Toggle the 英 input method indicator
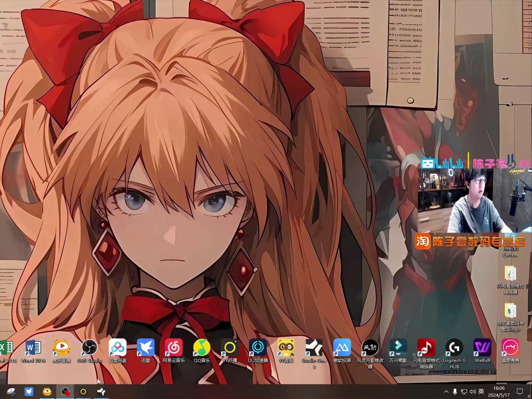The height and width of the screenshot is (399, 532). (x=481, y=392)
